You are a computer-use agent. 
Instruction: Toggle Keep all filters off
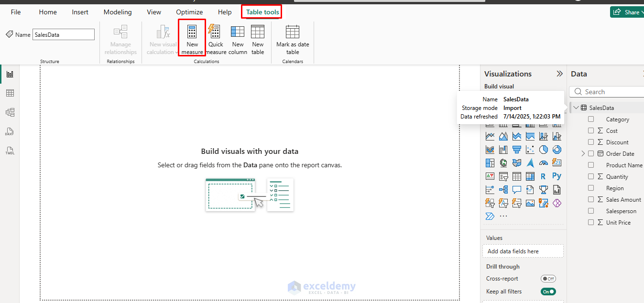pyautogui.click(x=548, y=291)
